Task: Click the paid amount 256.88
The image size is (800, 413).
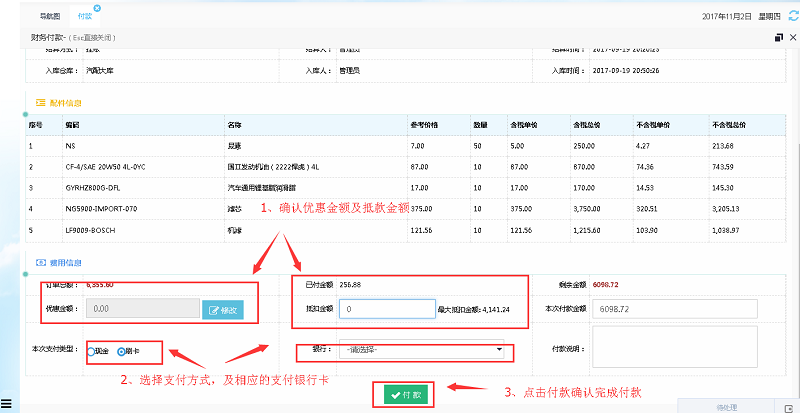Action: coord(350,284)
